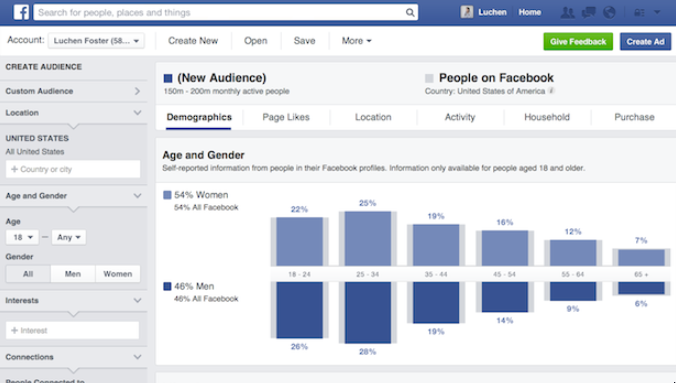
Task: Open the notifications globe icon
Action: 609,13
